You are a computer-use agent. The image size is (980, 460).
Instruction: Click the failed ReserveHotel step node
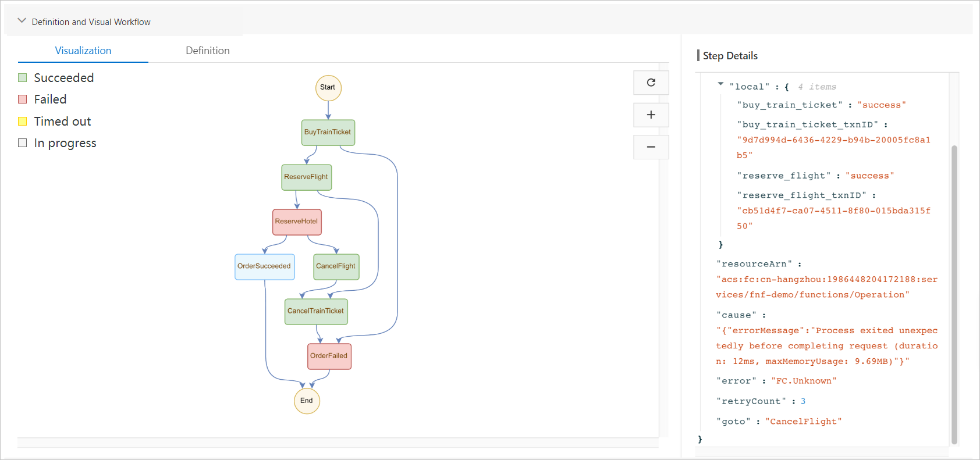point(297,222)
